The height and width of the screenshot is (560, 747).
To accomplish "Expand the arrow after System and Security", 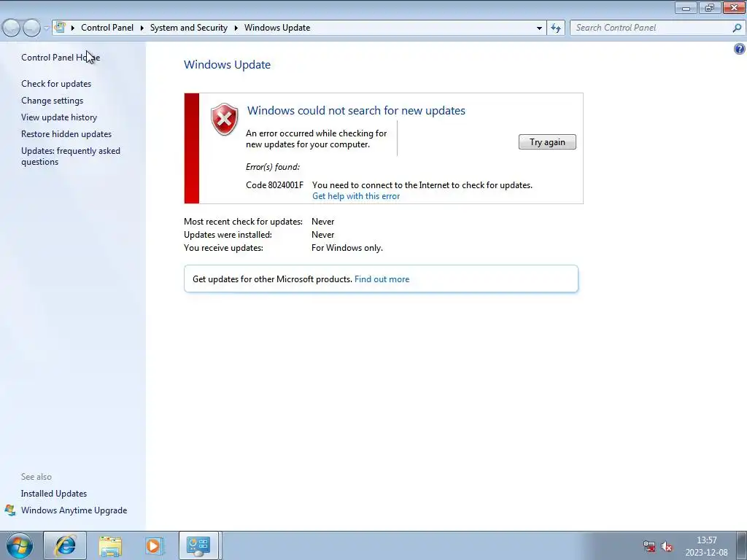I will tap(236, 28).
